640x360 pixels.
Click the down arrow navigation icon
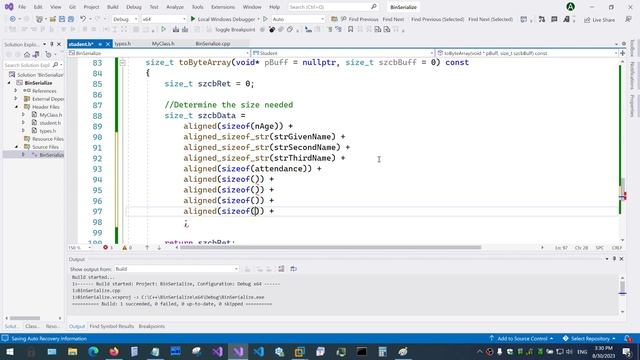pos(159,247)
